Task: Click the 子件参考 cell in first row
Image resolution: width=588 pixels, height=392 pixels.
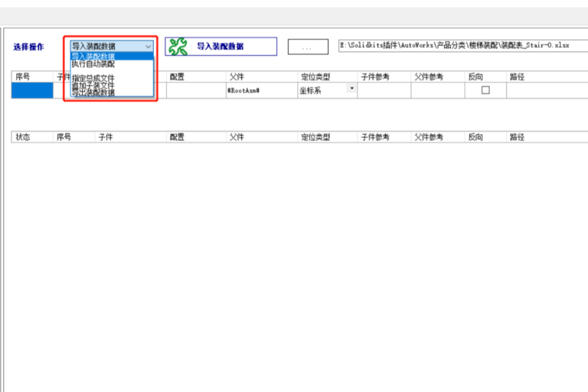Action: [384, 90]
